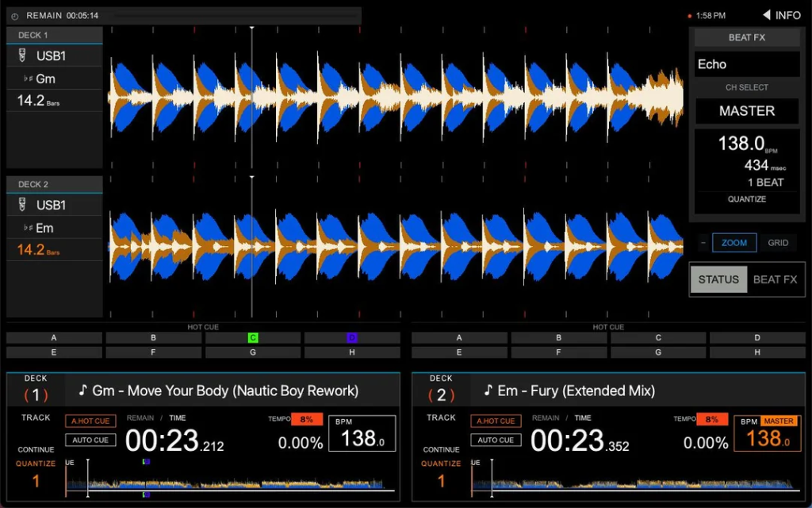Change the 1 BEAT effect length

point(765,183)
